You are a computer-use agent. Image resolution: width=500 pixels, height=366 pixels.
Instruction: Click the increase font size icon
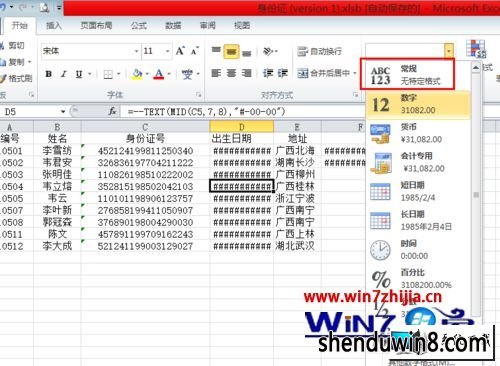(180, 51)
